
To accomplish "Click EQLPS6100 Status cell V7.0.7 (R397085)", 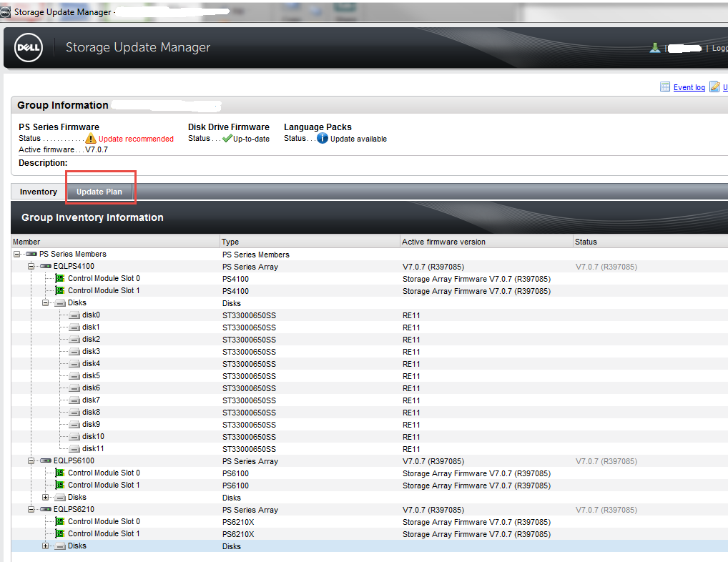I will pyautogui.click(x=606, y=461).
